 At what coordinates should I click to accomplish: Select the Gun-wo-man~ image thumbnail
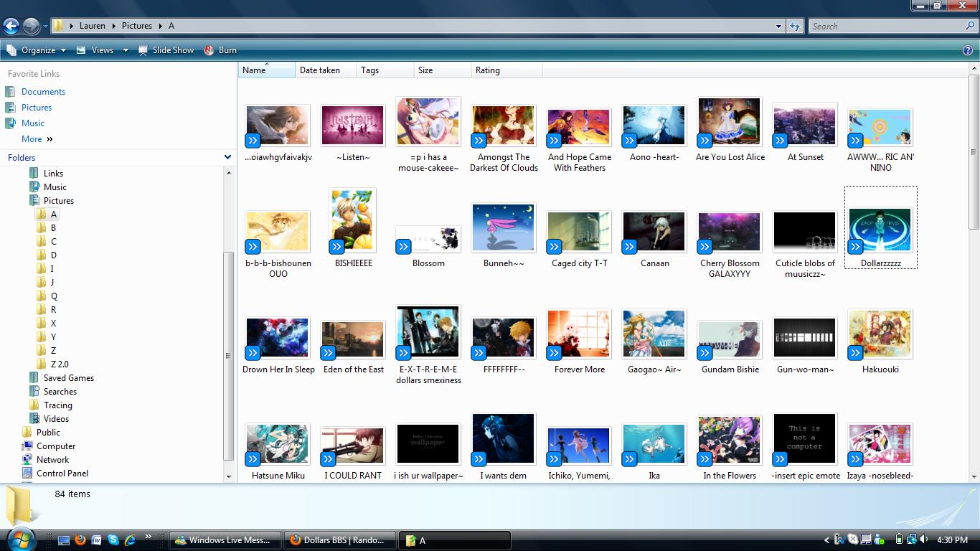pyautogui.click(x=805, y=338)
